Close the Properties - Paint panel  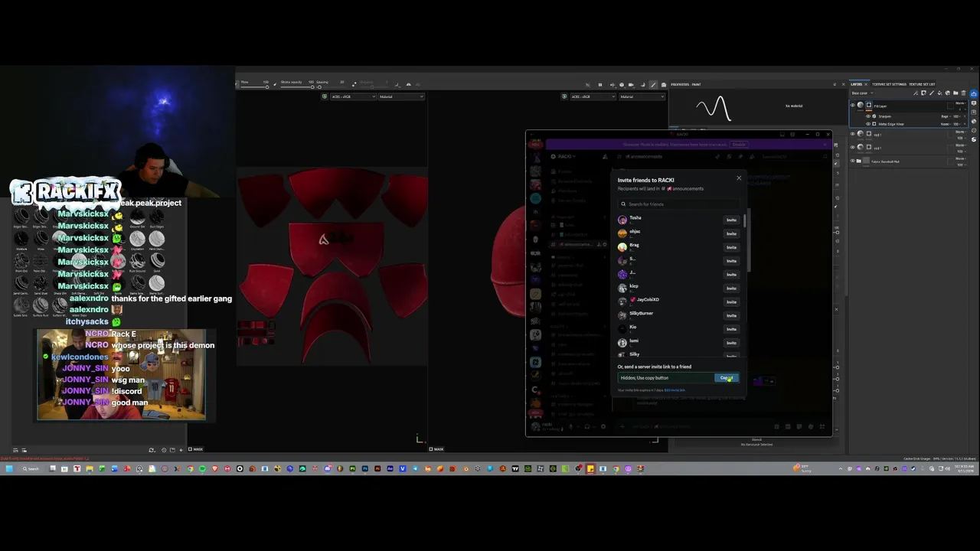(x=844, y=84)
